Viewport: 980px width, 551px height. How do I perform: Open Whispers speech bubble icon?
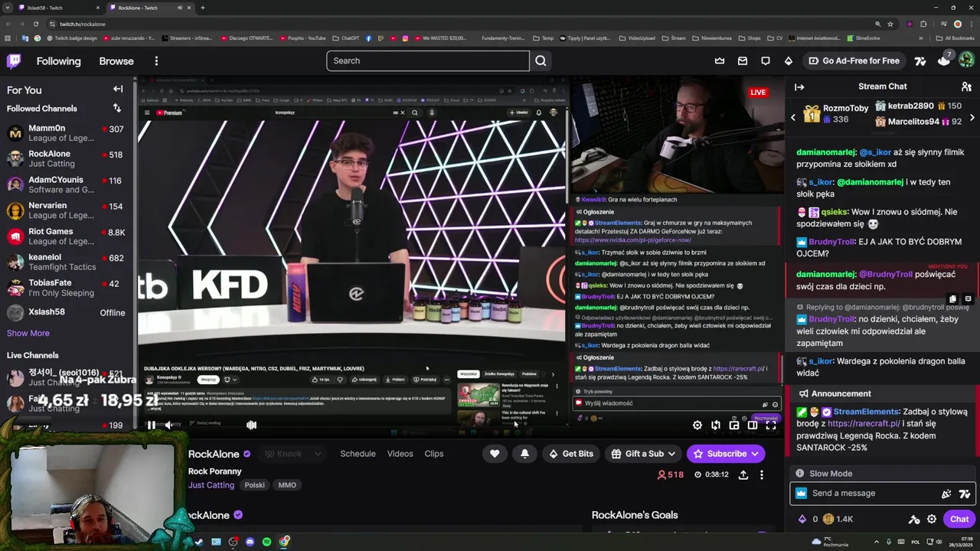(x=766, y=61)
